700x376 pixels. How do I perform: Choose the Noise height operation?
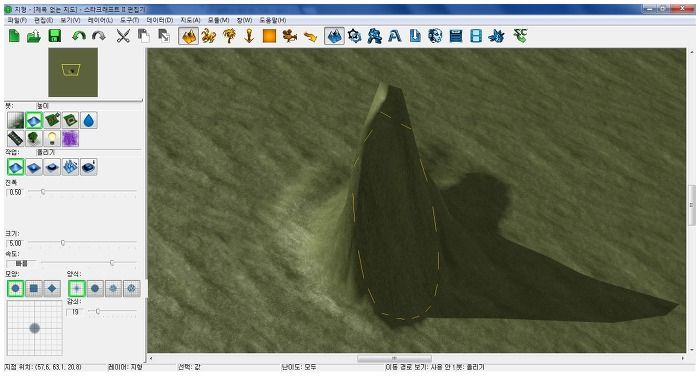coord(71,167)
